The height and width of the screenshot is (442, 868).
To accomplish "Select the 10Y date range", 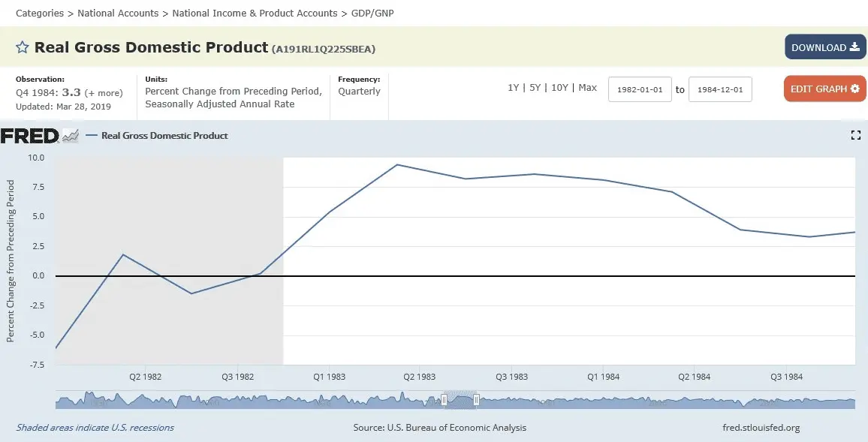I will (x=559, y=88).
